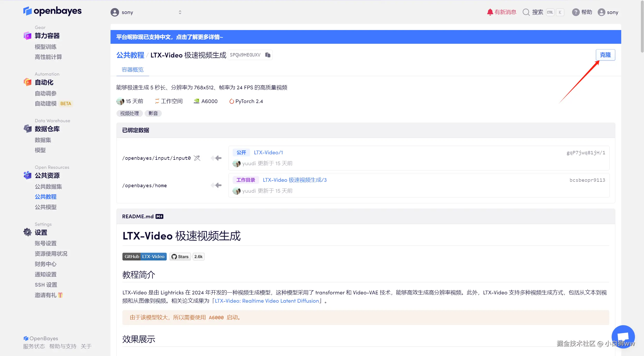Image resolution: width=644 pixels, height=356 pixels.
Task: Open 公共数据集 in the sidebar
Action: 48,186
